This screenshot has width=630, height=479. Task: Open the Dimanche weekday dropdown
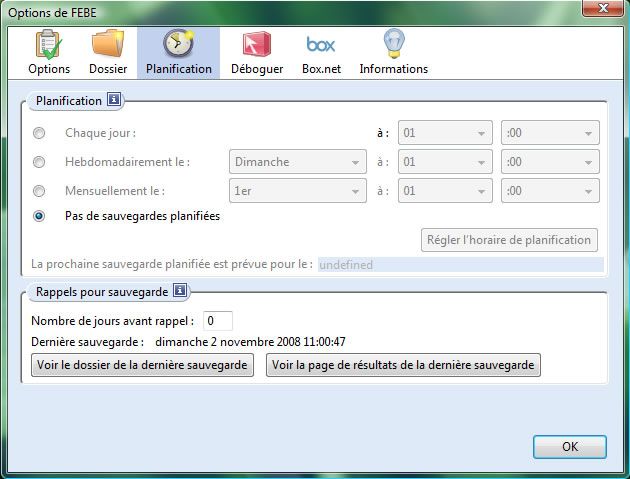pos(298,162)
